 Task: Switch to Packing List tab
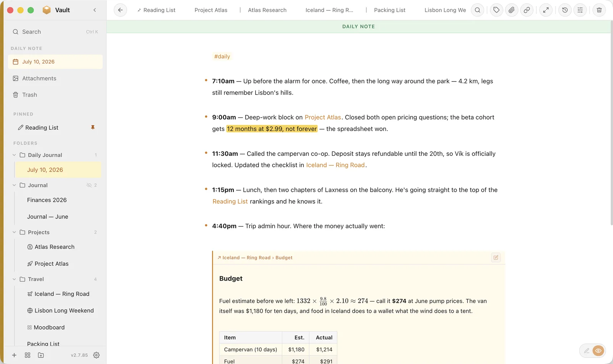pos(390,10)
